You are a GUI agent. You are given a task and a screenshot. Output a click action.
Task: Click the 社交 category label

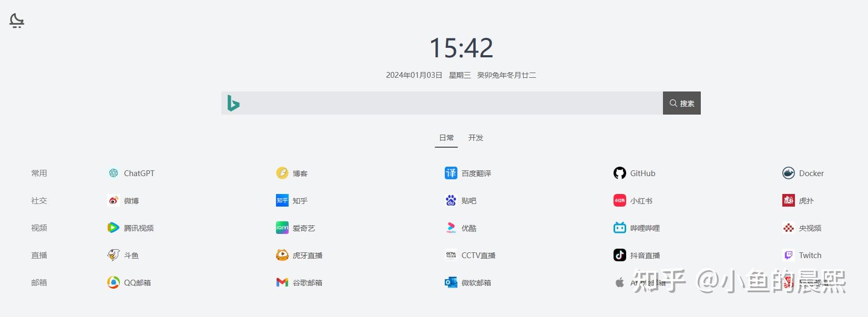(39, 200)
